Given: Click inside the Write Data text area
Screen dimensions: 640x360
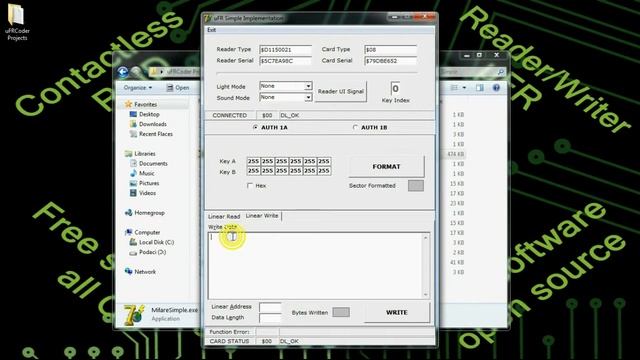Looking at the screenshot, I should [315, 265].
